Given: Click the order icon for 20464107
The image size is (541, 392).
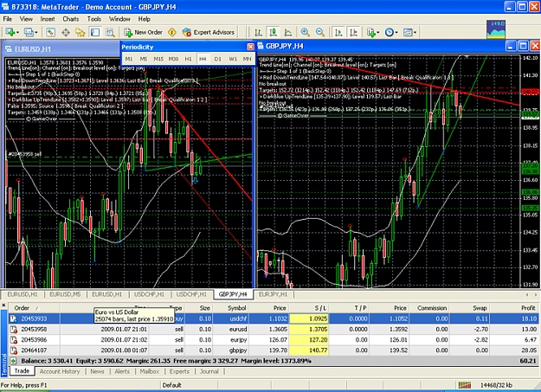Looking at the screenshot, I should [14, 350].
